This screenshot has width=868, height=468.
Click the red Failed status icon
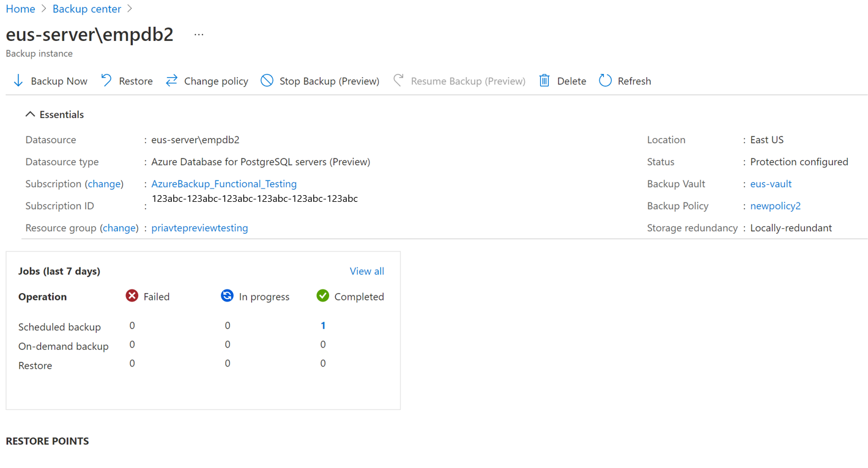132,296
